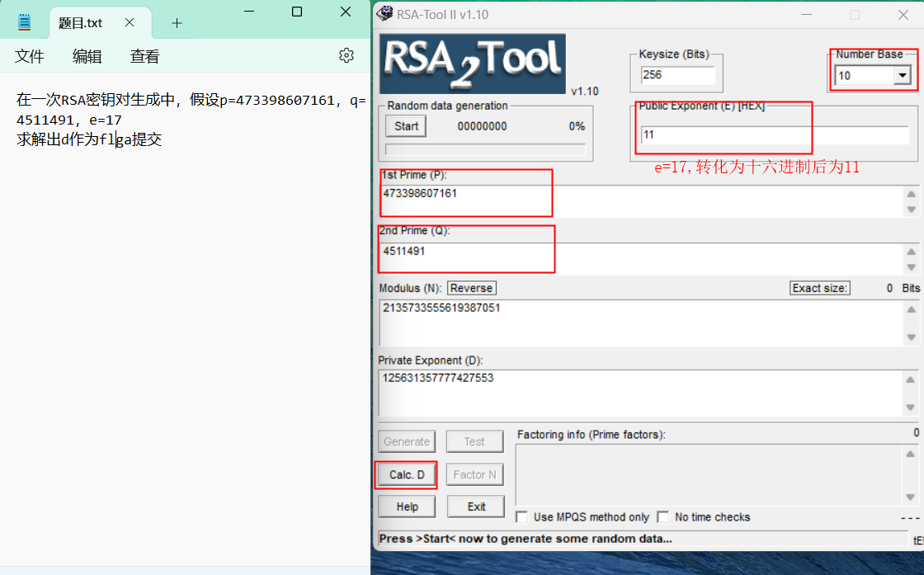Click the Reverse button
The height and width of the screenshot is (575, 924).
(471, 288)
